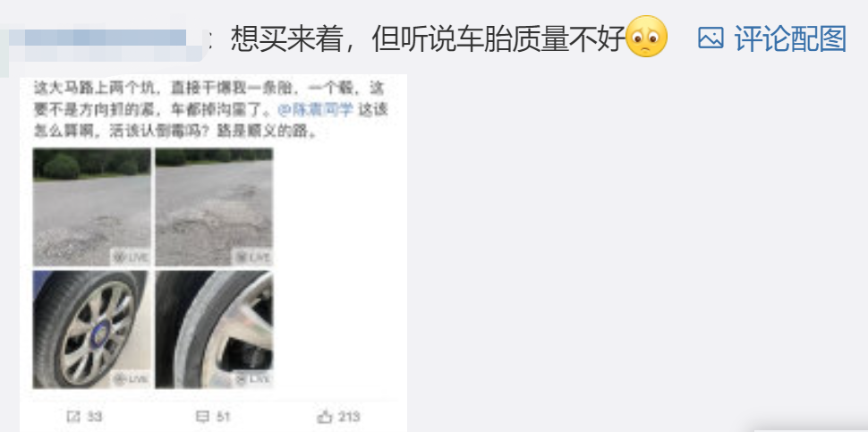
Task: Click the like count 213
Action: coord(349,417)
